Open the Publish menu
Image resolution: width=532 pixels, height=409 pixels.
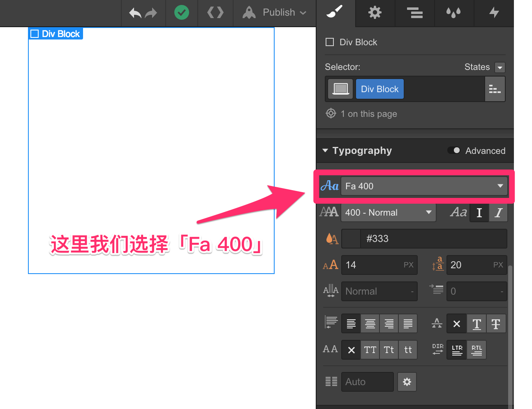(275, 12)
